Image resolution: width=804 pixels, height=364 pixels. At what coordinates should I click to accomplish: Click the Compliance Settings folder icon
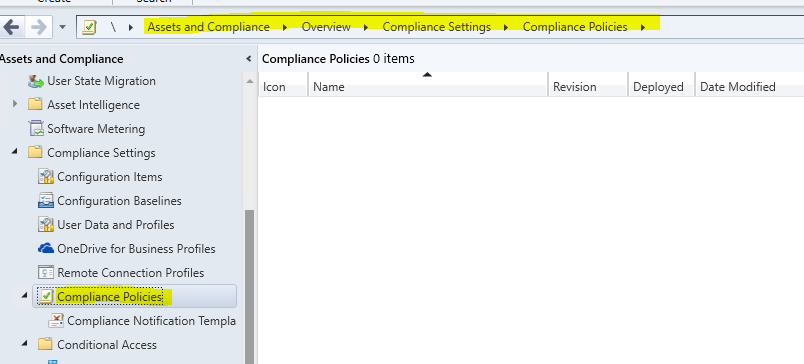click(x=35, y=153)
